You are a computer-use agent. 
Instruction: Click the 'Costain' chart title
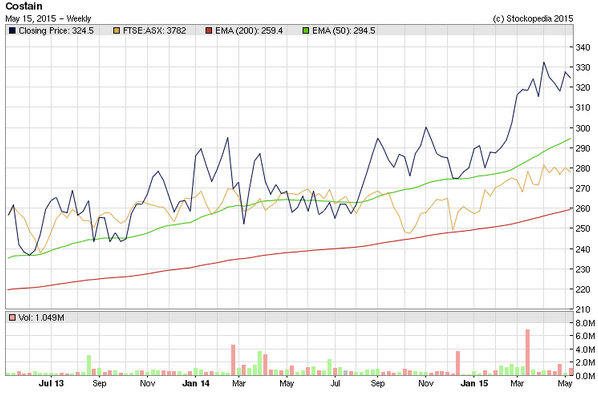[x=24, y=6]
